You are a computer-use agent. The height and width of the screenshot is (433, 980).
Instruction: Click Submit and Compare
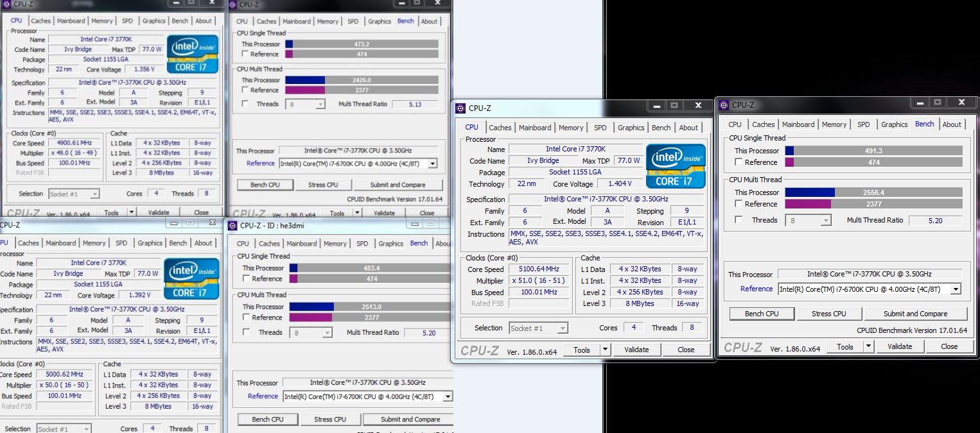pyautogui.click(x=916, y=314)
